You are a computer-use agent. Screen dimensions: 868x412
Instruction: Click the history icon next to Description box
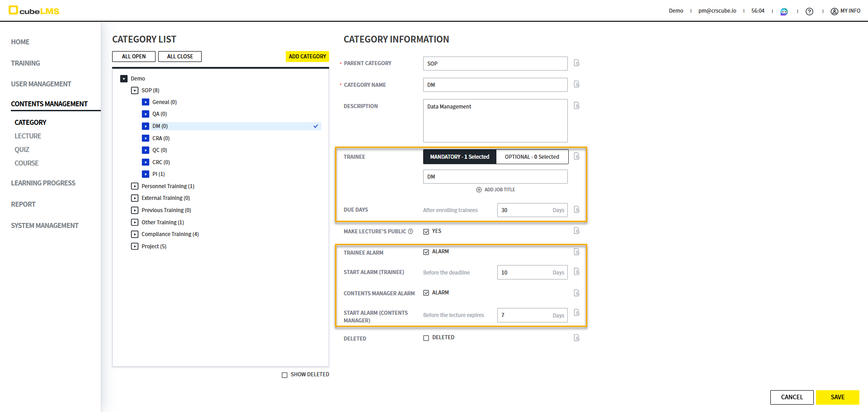coord(576,105)
